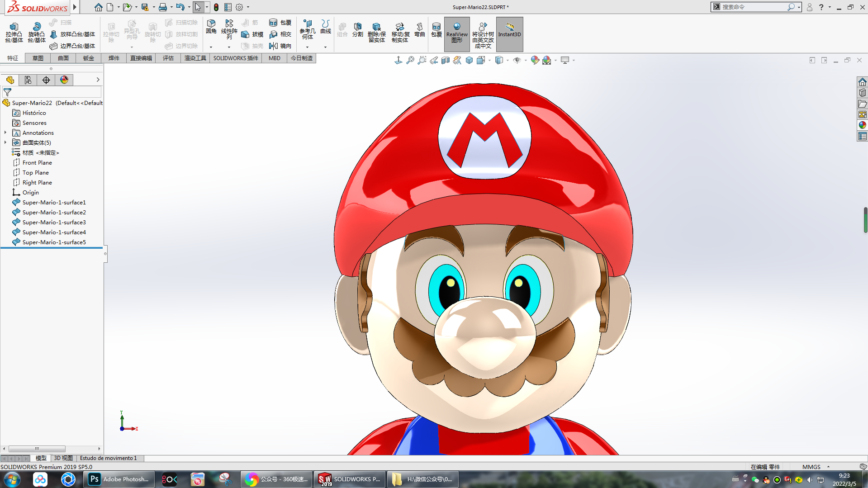Switch to the 钣金 (Sheet Metal) tab
868x488 pixels.
pyautogui.click(x=89, y=58)
